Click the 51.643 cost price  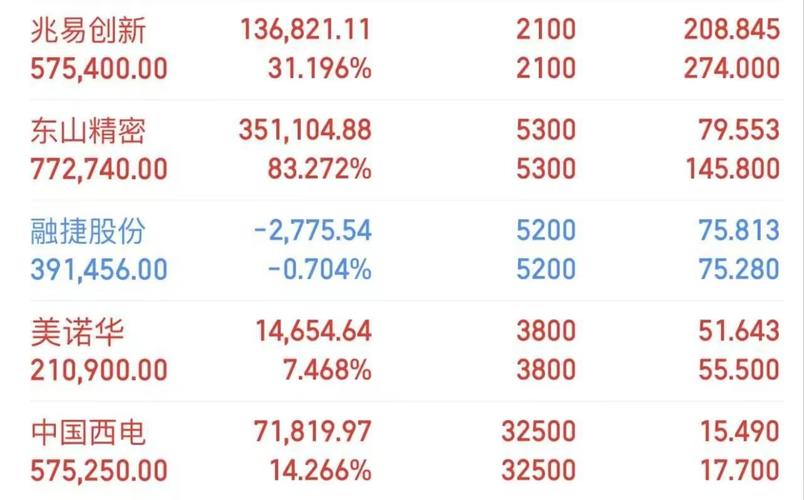738,332
